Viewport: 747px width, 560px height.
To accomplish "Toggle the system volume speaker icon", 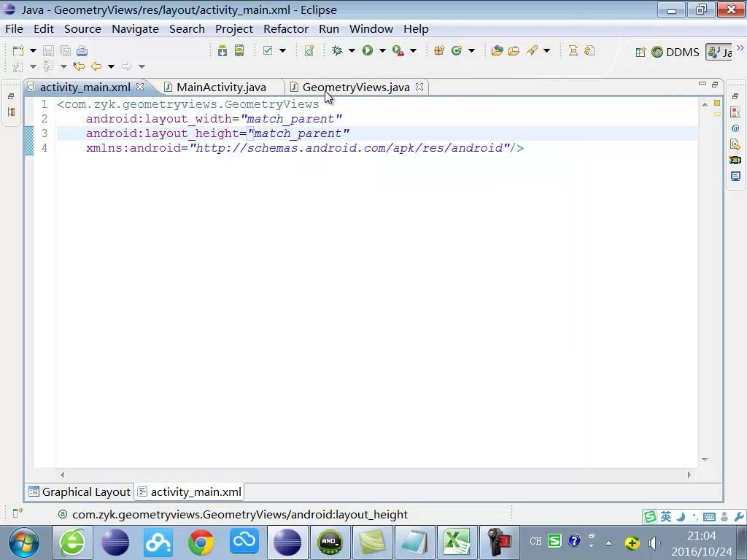I will click(654, 542).
